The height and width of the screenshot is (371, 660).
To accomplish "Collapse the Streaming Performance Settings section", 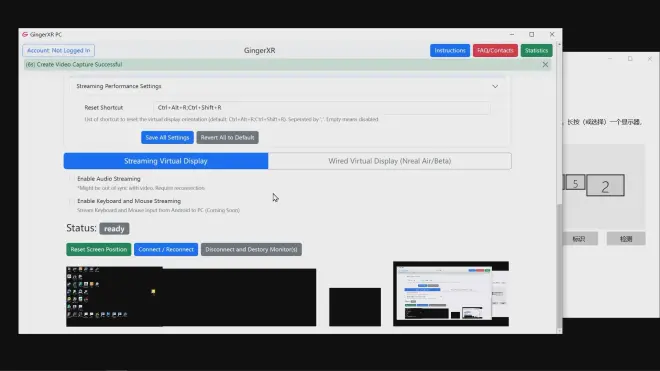I will 495,86.
